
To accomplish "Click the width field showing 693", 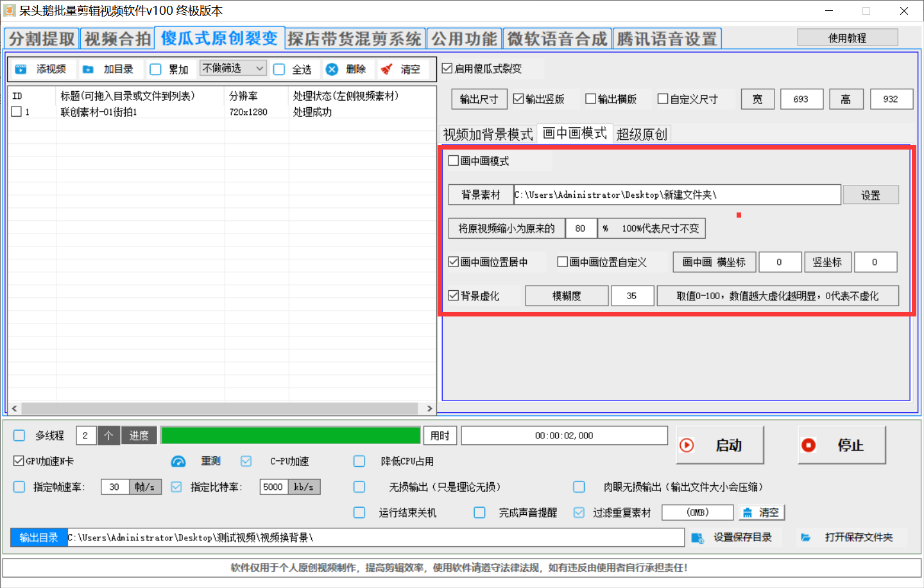I will pos(801,99).
